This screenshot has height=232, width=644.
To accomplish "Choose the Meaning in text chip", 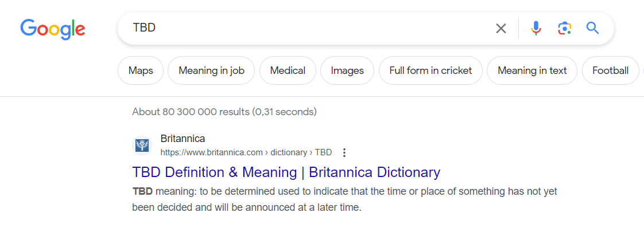I will 532,70.
